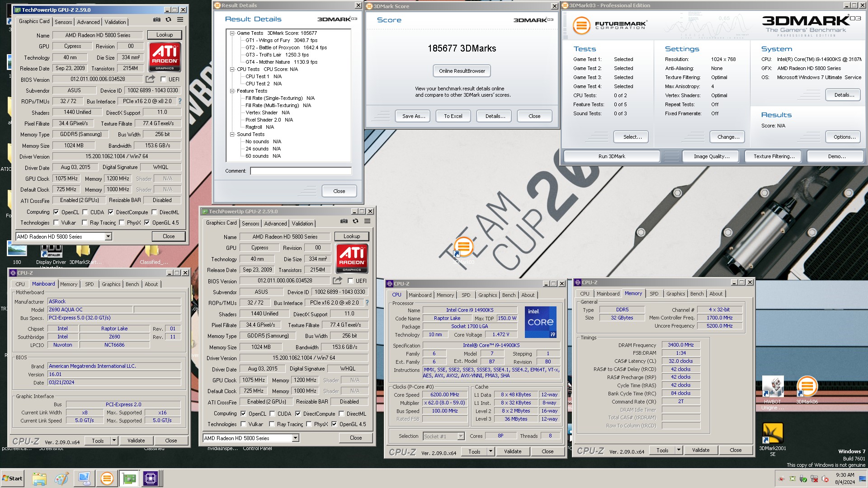Open the 3DMarkStart folder on desktop

pos(85,254)
